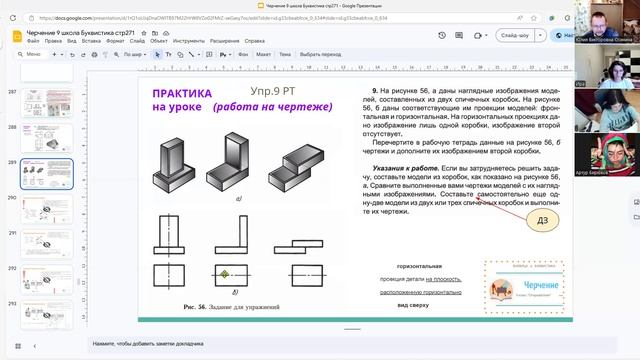Open the Файл menu
Screen dimensions: 640x360
33,41
